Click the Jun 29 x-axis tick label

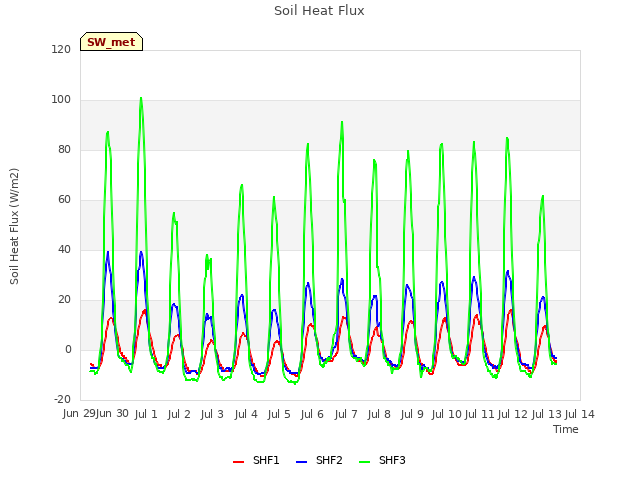(x=79, y=414)
